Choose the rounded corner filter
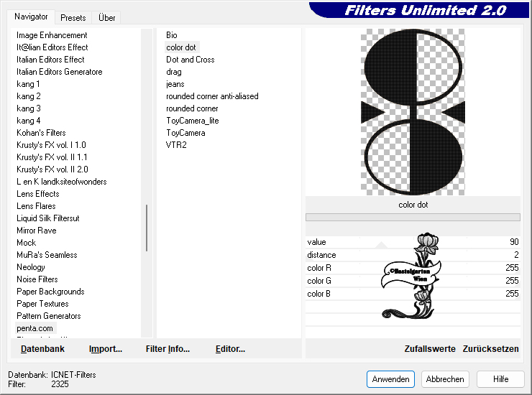This screenshot has width=532, height=395. pos(192,108)
